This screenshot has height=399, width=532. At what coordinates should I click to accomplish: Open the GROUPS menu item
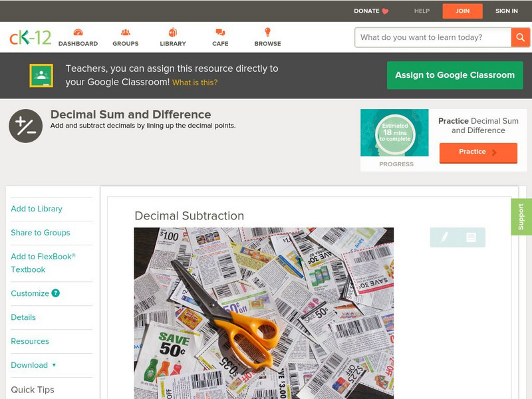pos(126,44)
